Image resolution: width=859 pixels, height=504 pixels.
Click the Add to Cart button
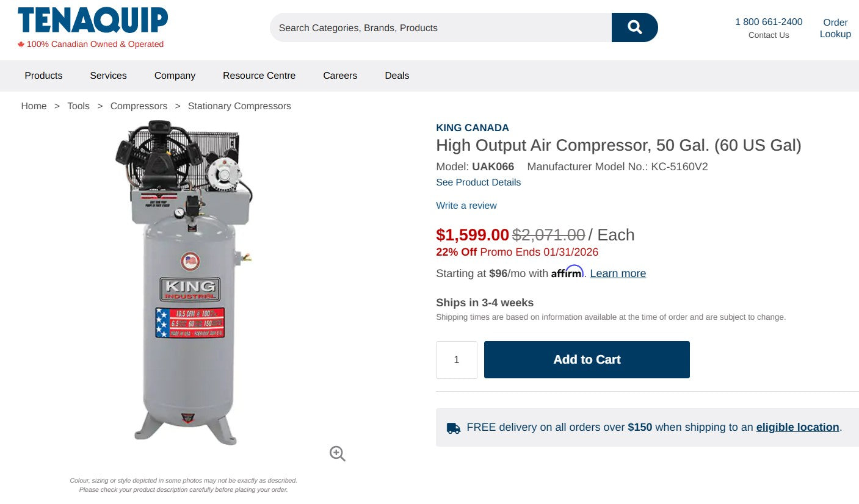[586, 359]
